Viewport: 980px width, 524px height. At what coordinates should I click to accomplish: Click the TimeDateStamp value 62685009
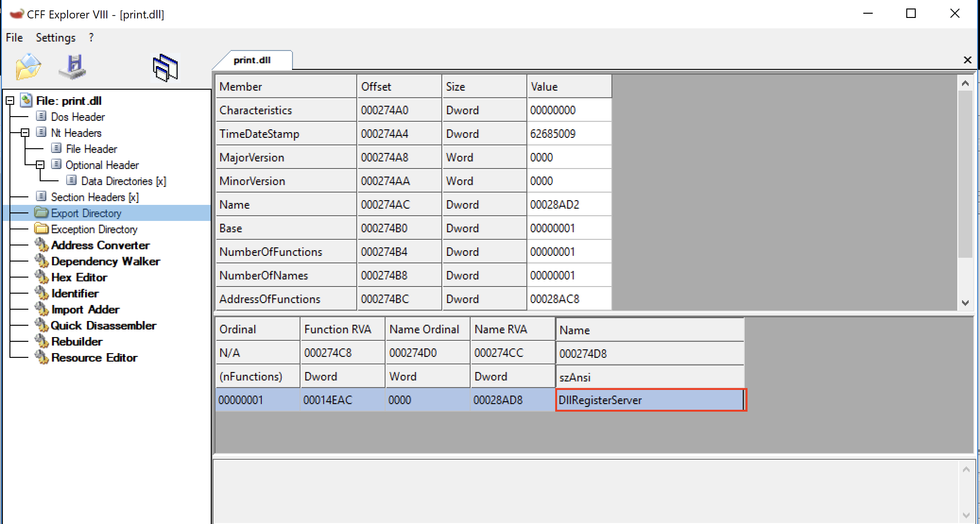pyautogui.click(x=569, y=134)
